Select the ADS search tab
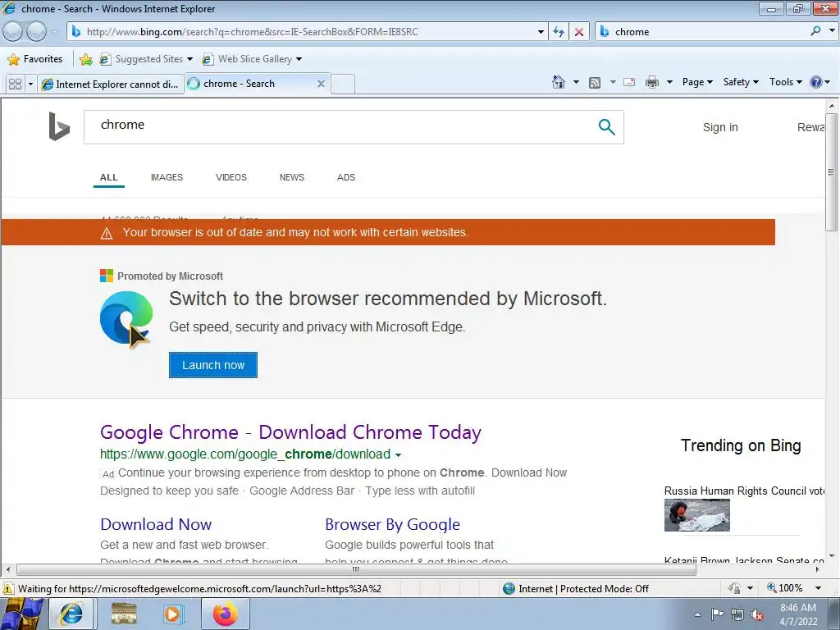 (345, 177)
